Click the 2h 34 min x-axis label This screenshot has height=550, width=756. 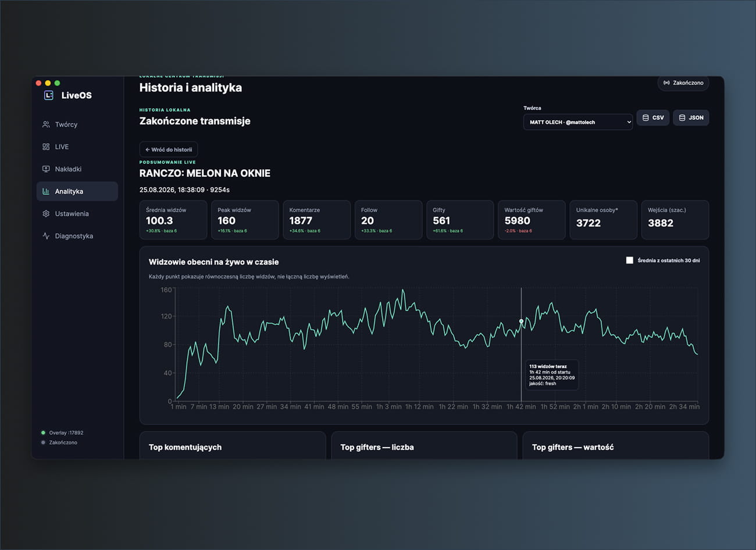[x=684, y=407]
